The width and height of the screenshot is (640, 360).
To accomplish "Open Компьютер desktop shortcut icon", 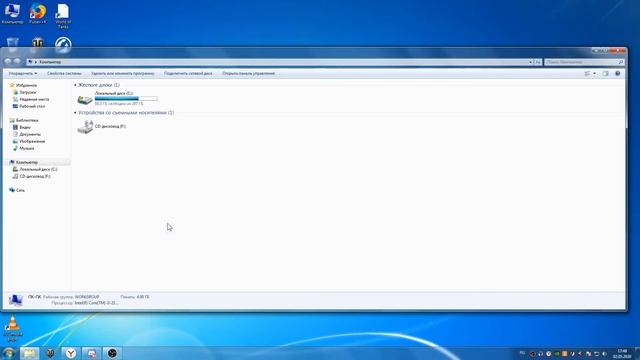I will tap(12, 13).
